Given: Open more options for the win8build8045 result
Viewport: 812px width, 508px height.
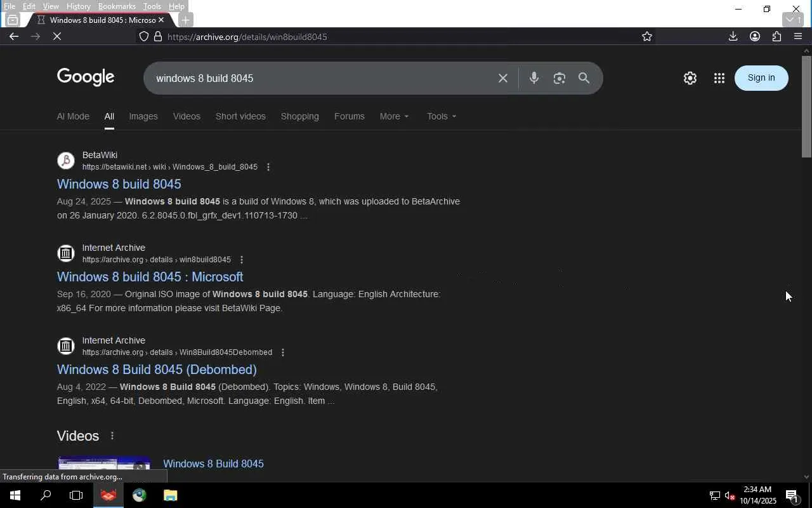Looking at the screenshot, I should (x=241, y=260).
